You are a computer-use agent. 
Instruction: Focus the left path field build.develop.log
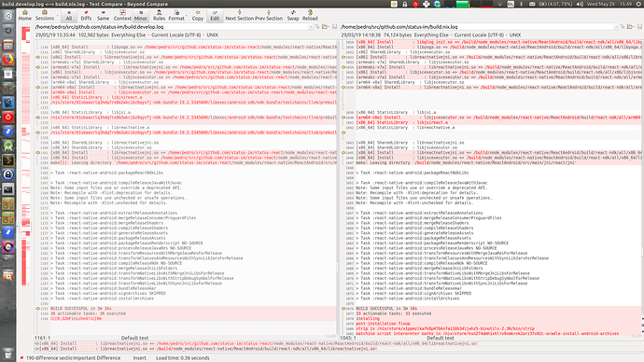[x=172, y=27]
